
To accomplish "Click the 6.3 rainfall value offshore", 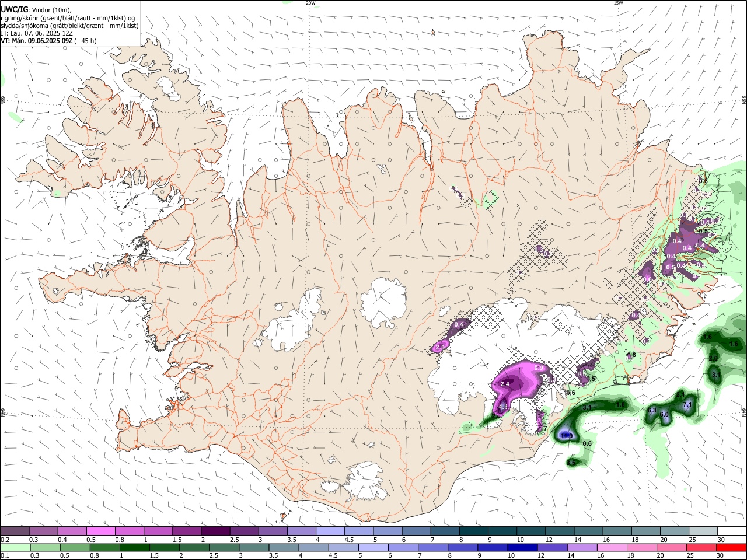I will pyautogui.click(x=652, y=411).
